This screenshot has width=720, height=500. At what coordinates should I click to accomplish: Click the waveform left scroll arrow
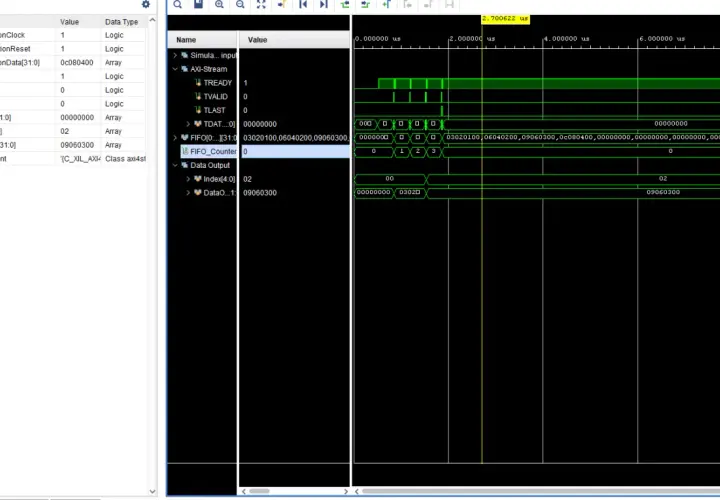(x=357, y=491)
